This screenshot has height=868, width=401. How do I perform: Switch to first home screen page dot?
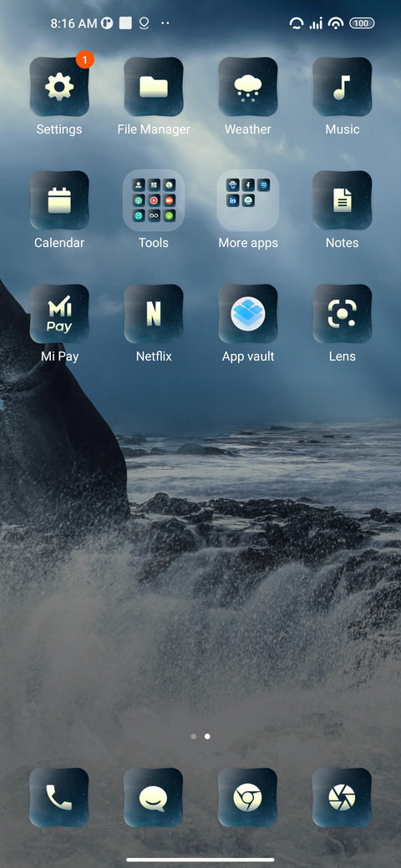click(193, 736)
